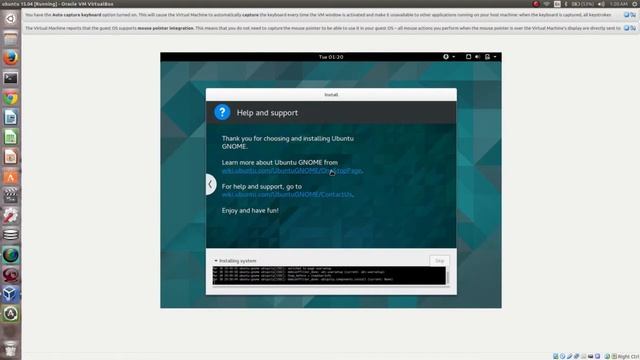Click the VirtualBox display indicator icon
The width and height of the screenshot is (640, 360).
(x=590, y=356)
